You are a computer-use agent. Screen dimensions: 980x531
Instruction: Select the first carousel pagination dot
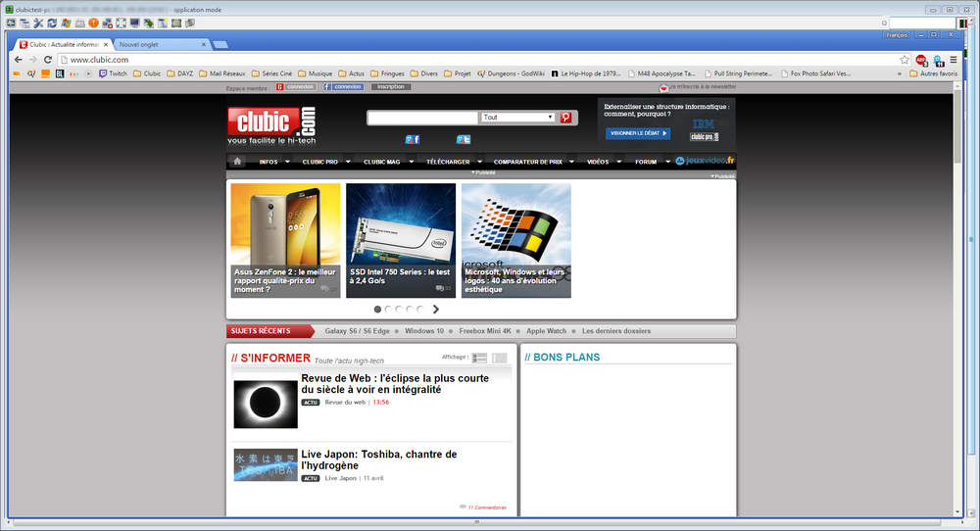[x=378, y=309]
